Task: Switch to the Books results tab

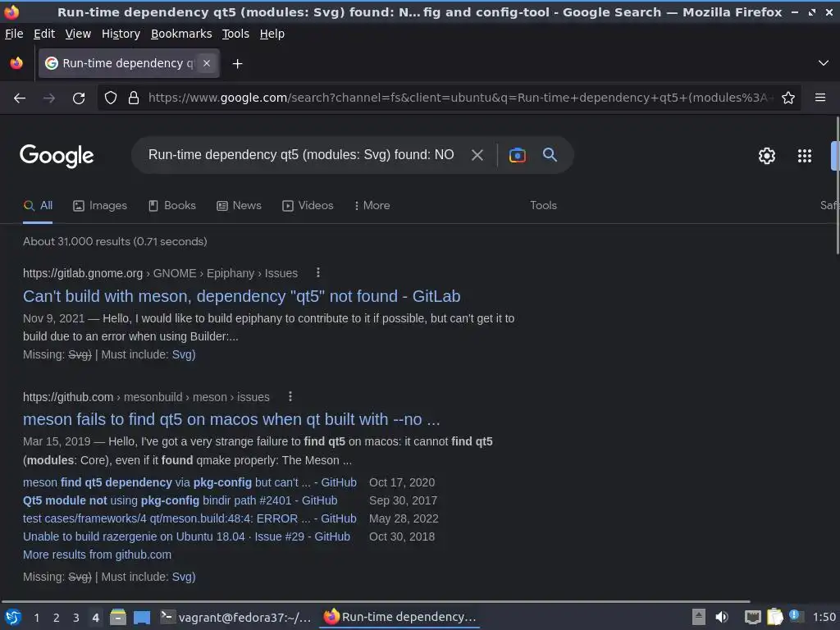Action: pyautogui.click(x=172, y=206)
